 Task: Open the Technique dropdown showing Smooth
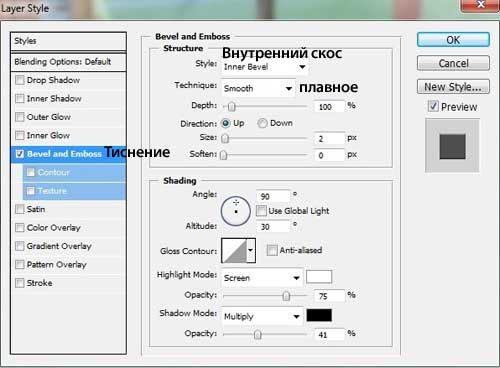point(258,88)
